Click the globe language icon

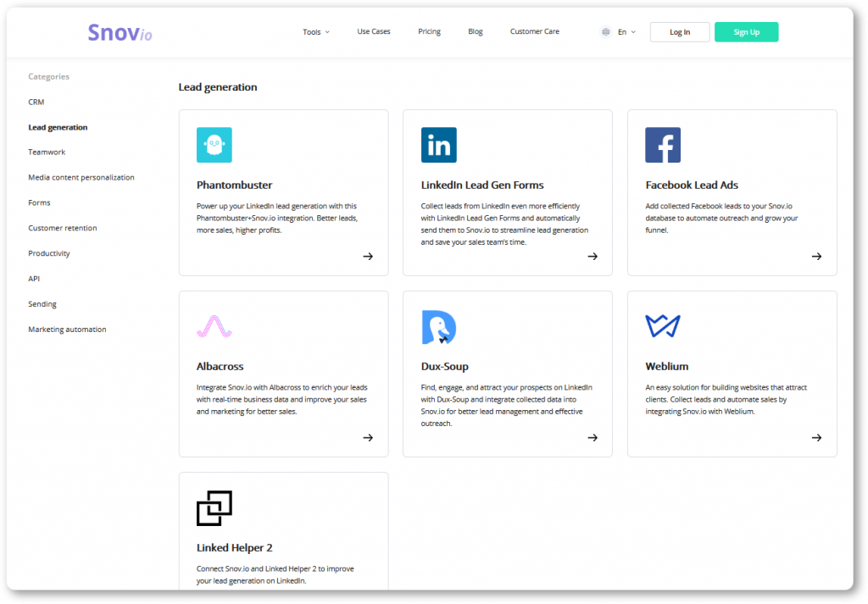click(x=605, y=32)
